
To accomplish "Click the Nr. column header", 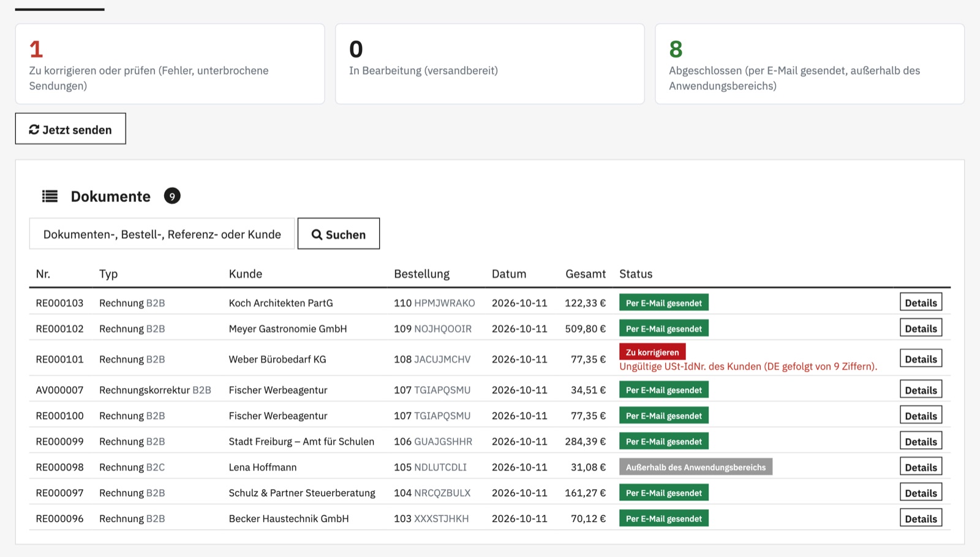I will 43,274.
